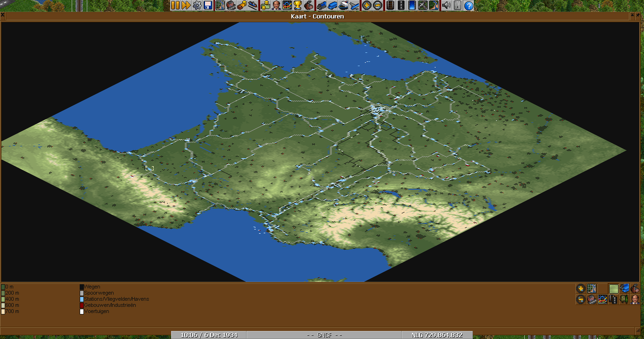Zoom out the main view from the toolbar

click(378, 5)
